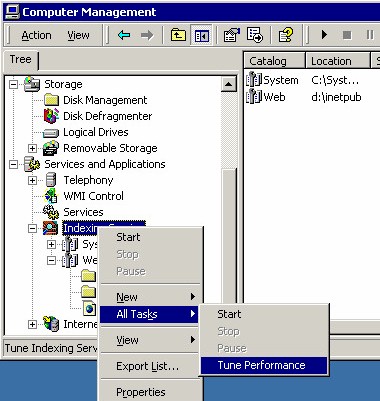Screen dimensions: 380x401
Task: Click the System catalog icon in list
Action: (x=254, y=80)
